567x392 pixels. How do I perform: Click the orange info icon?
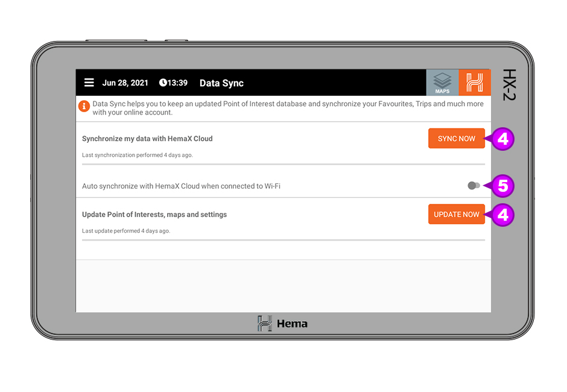tap(84, 106)
